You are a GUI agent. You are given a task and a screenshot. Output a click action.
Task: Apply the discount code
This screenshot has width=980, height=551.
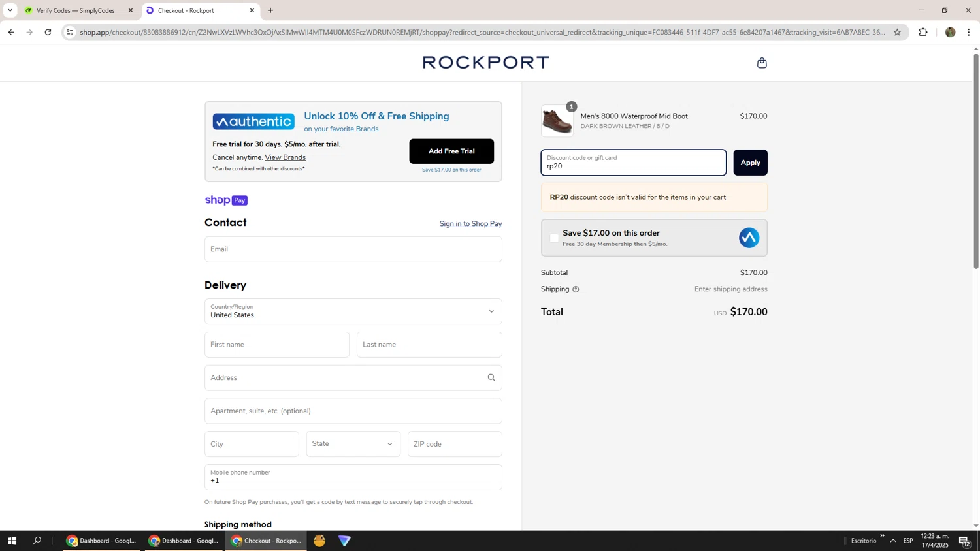point(750,163)
